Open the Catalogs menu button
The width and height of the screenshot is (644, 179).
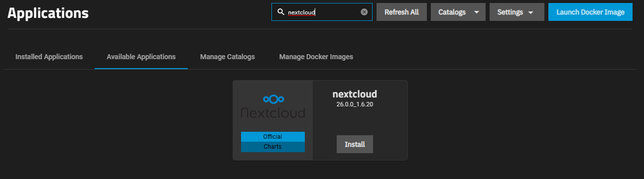[x=458, y=12]
